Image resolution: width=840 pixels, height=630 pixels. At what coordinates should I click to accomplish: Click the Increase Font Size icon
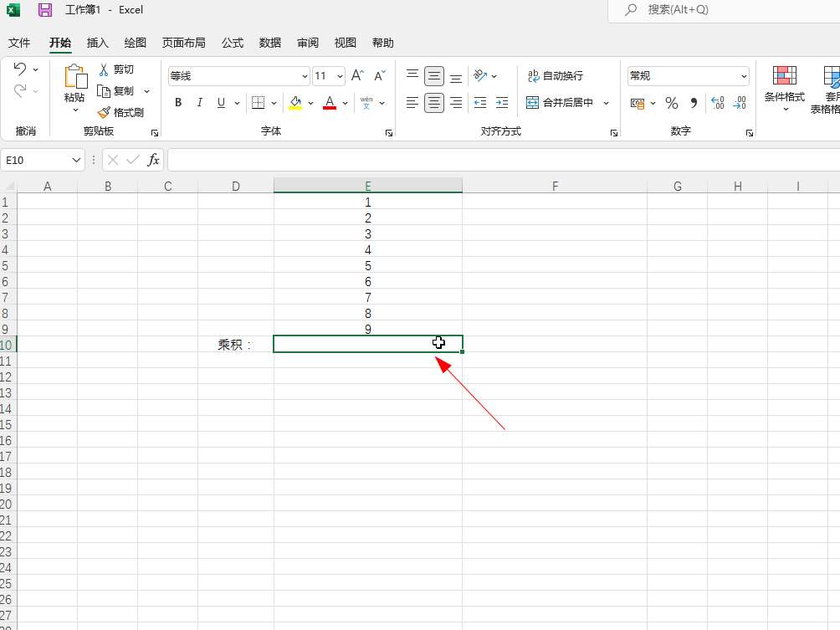[357, 75]
